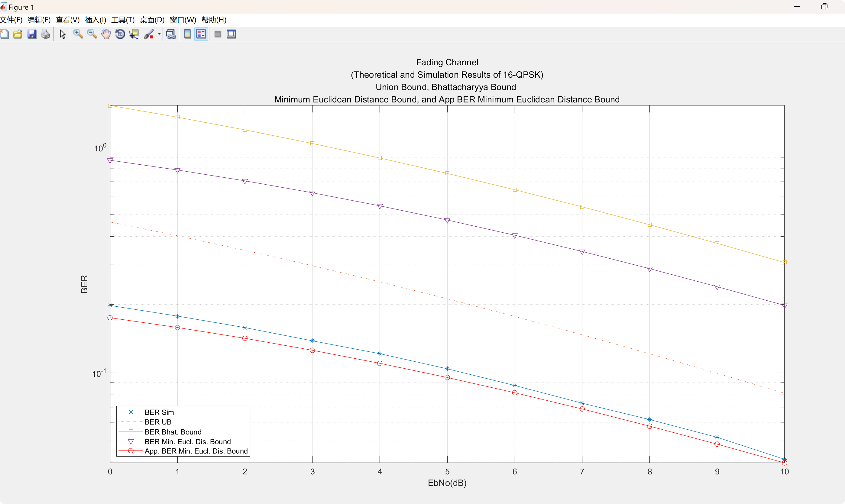Toggle Edit Plot arrow mode
This screenshot has height=504, width=845.
63,34
